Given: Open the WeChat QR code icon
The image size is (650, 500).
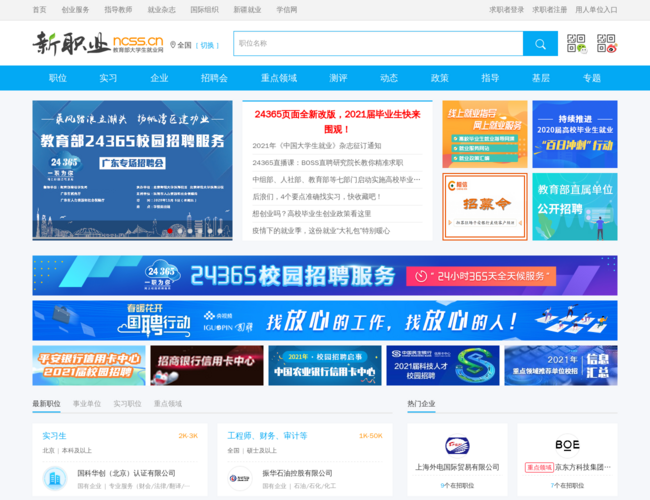Looking at the screenshot, I should click(x=577, y=44).
